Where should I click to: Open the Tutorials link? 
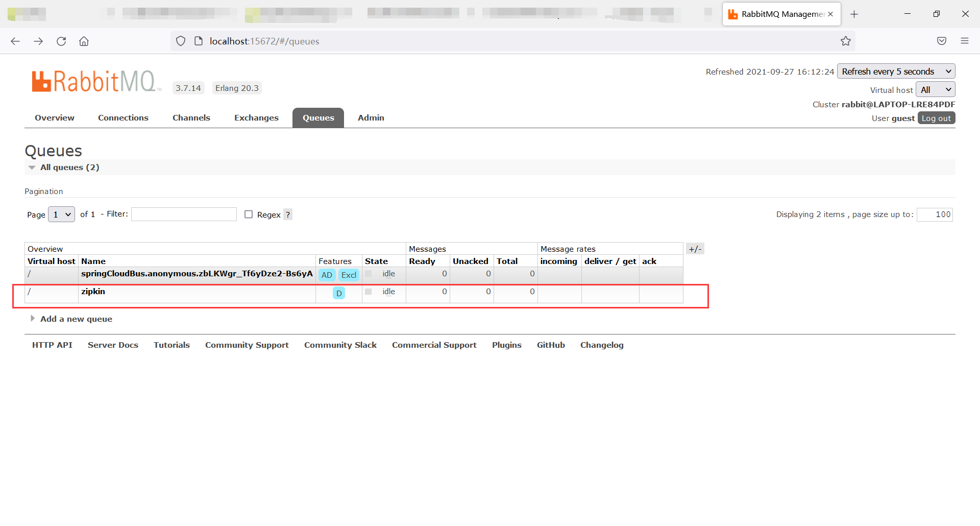pos(171,345)
